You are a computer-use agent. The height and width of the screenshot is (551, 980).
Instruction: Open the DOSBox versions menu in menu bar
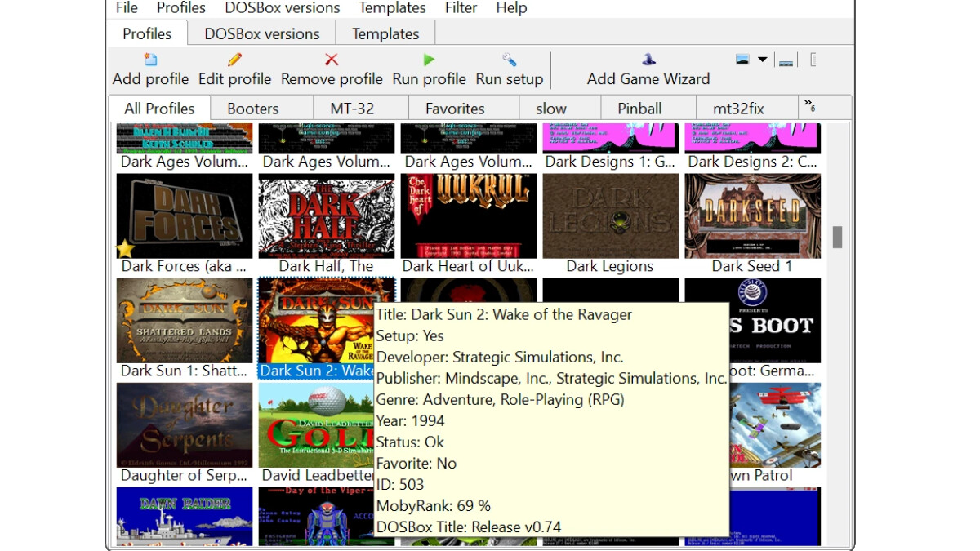[x=283, y=8]
